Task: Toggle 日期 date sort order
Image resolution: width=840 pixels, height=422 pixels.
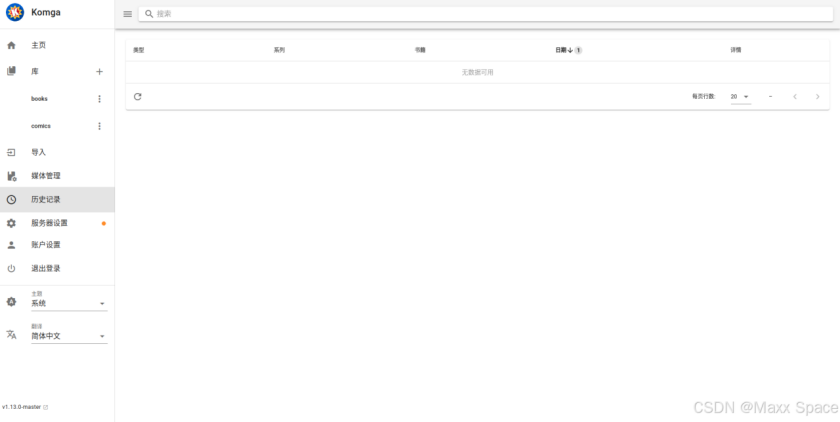Action: click(x=568, y=50)
